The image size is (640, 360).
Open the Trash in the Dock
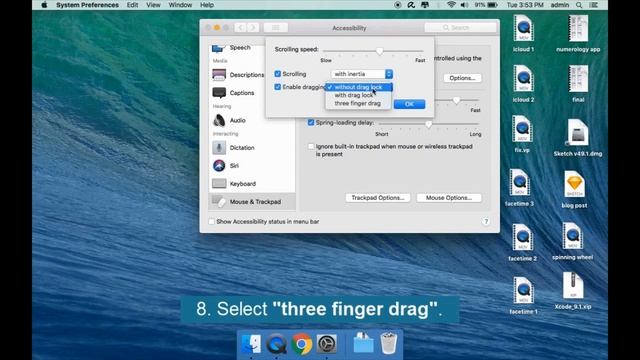click(x=388, y=343)
